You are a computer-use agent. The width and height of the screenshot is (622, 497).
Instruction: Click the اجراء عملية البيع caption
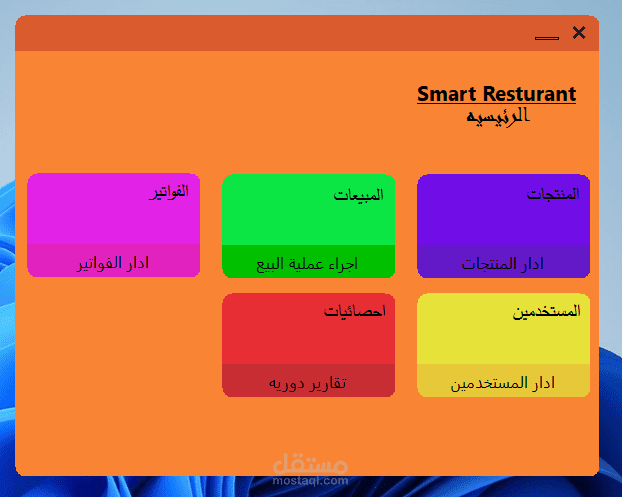pos(307,264)
